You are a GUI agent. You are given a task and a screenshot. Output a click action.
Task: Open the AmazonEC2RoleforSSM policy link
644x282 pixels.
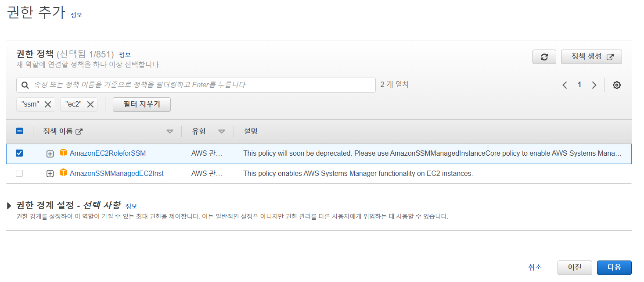[x=108, y=153]
